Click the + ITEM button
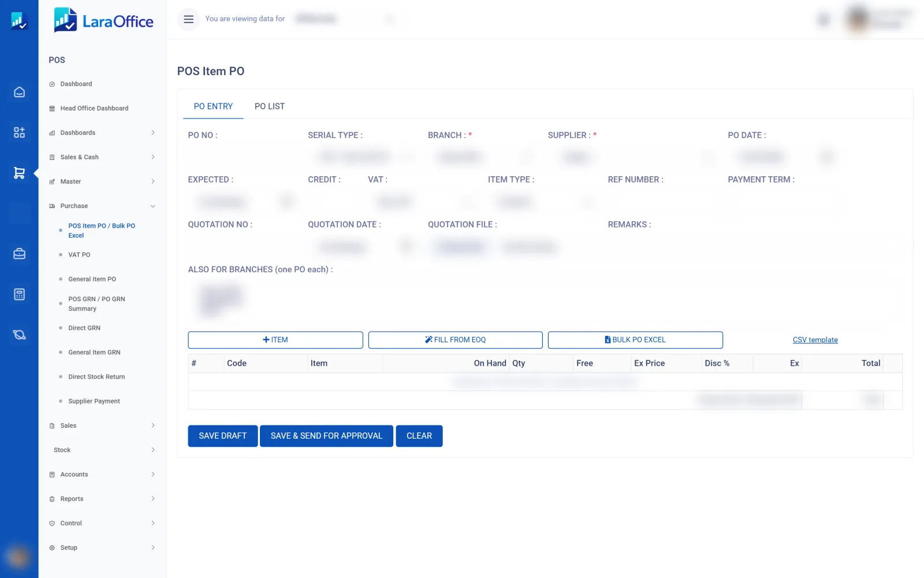The width and height of the screenshot is (924, 578). tap(275, 340)
